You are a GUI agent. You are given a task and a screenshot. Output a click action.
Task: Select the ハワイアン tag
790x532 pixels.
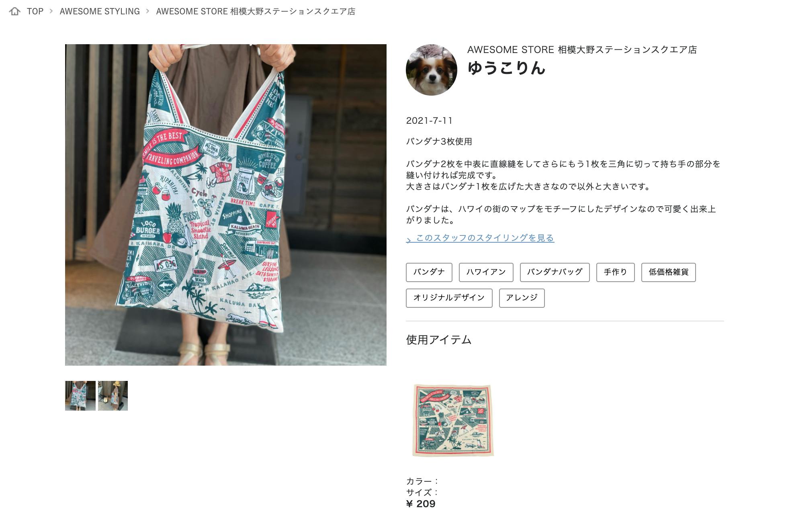pos(486,272)
